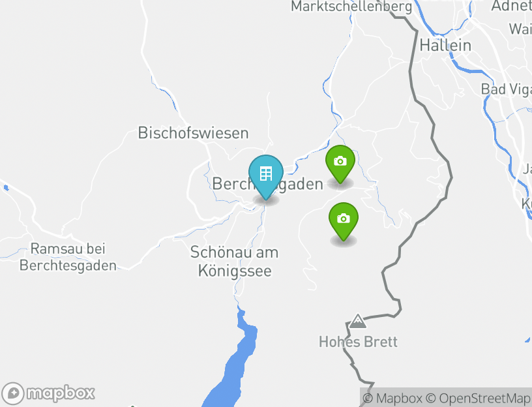Click the mapbox logo
532x407 pixels.
point(48,393)
